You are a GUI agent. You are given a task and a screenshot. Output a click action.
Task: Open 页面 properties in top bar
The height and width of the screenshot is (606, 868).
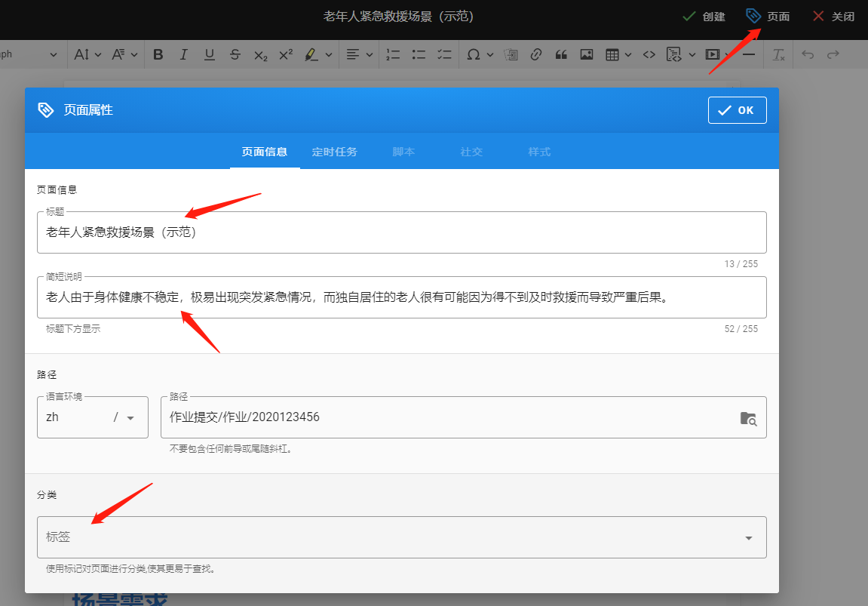click(768, 17)
